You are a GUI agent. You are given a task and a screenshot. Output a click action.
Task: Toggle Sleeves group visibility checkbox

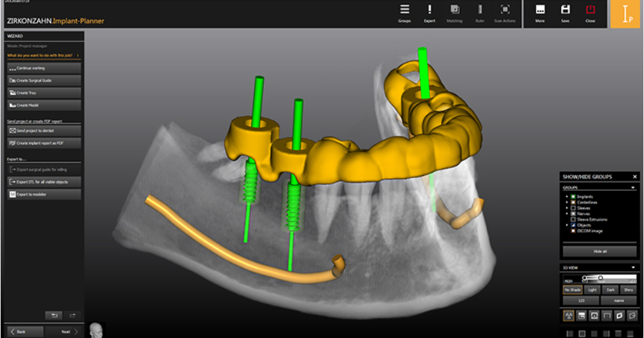[x=573, y=208]
